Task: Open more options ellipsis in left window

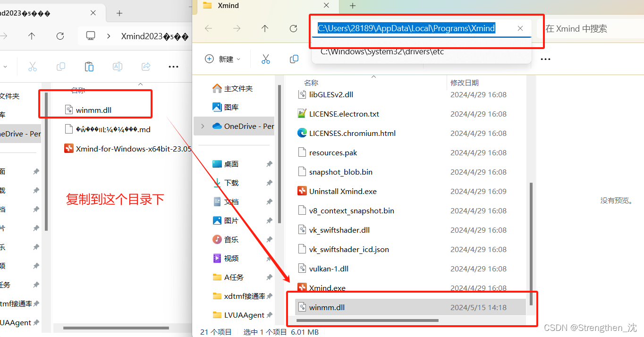Action: pyautogui.click(x=173, y=67)
